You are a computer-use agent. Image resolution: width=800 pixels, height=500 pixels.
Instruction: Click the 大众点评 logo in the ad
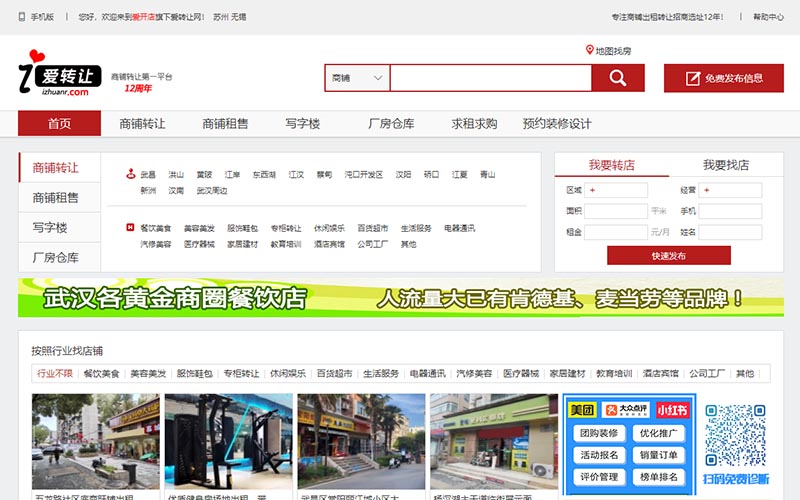coord(626,410)
